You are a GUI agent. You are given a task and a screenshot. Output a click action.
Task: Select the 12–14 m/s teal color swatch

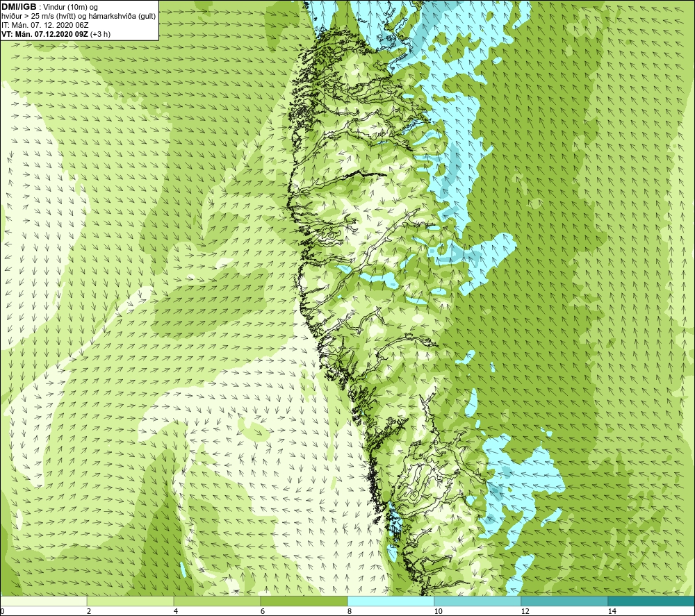tap(564, 601)
